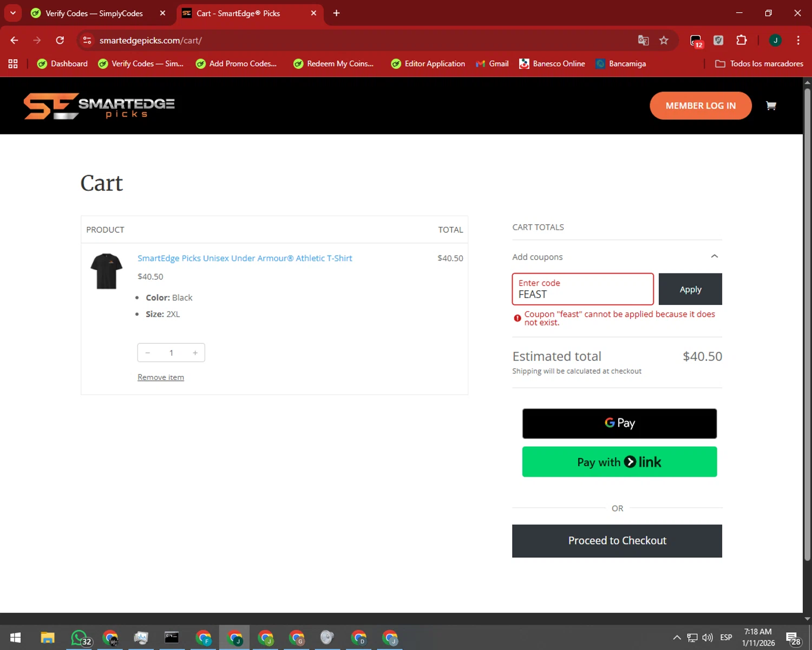Viewport: 812px width, 650px height.
Task: Open the Editor Application bookmark
Action: pyautogui.click(x=428, y=63)
